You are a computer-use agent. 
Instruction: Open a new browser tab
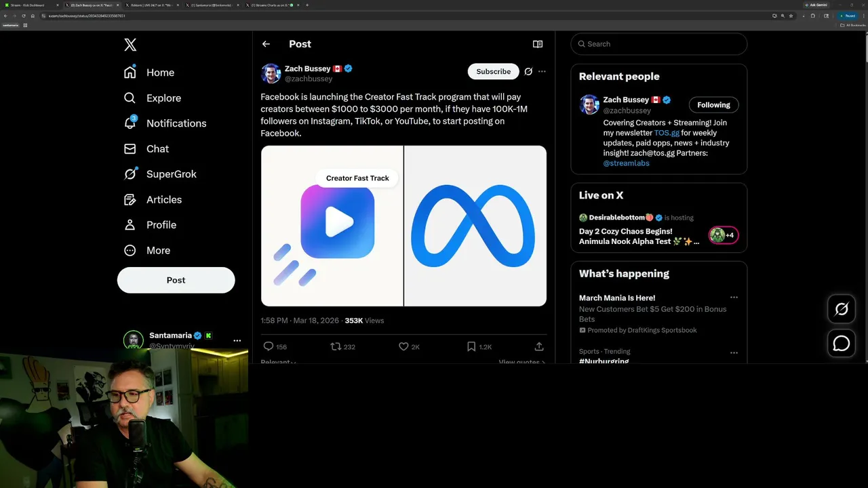tap(307, 5)
